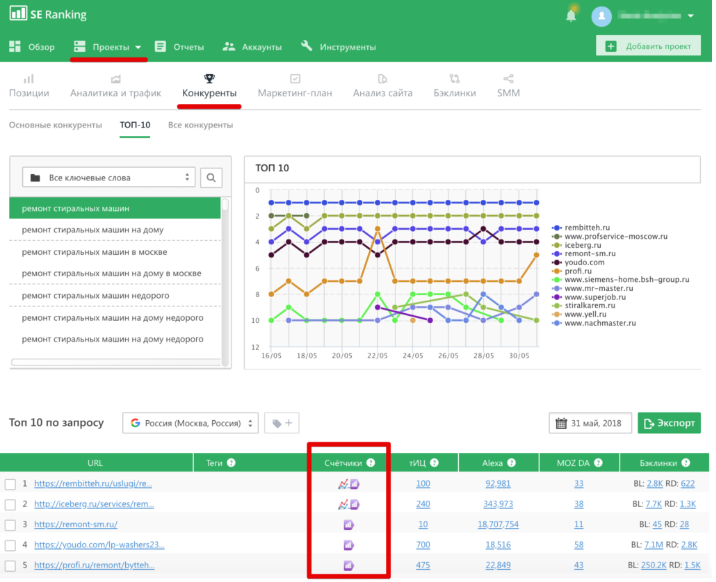
Task: Click the add tag icon
Action: point(281,423)
